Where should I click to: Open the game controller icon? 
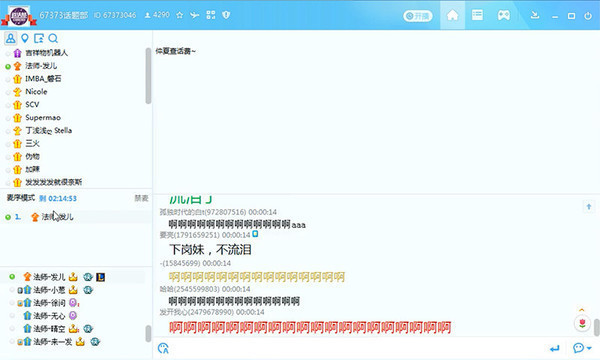[503, 15]
